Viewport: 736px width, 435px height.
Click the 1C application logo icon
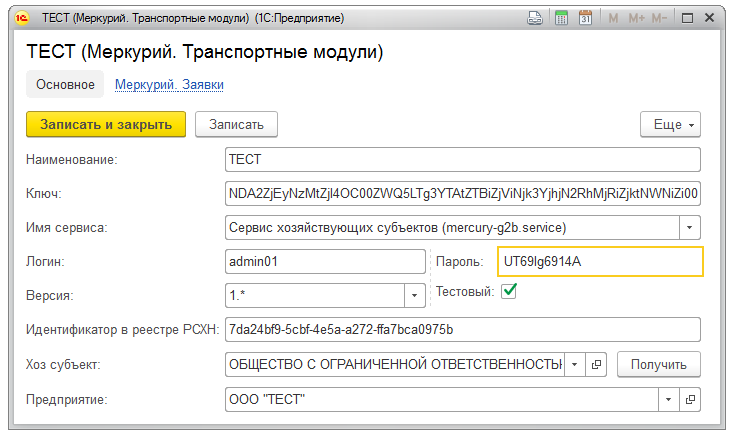[x=22, y=18]
